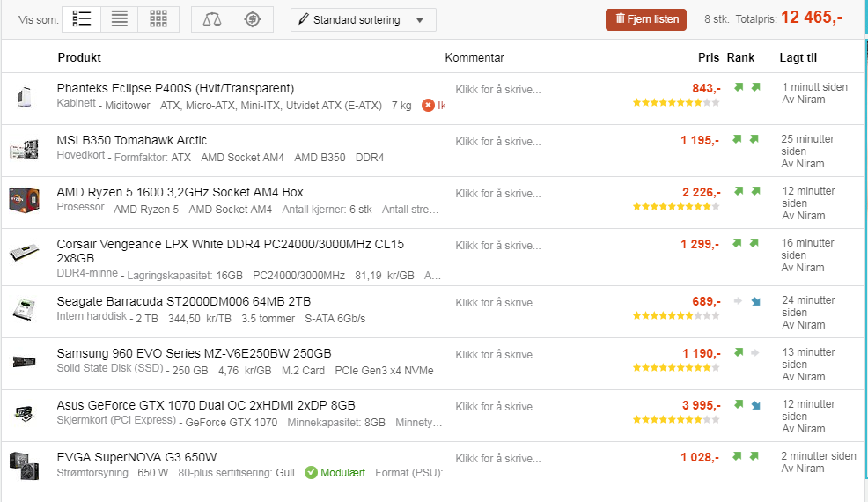Click the Seagate Barracuda blue rank arrow
The height and width of the screenshot is (502, 868).
click(755, 301)
